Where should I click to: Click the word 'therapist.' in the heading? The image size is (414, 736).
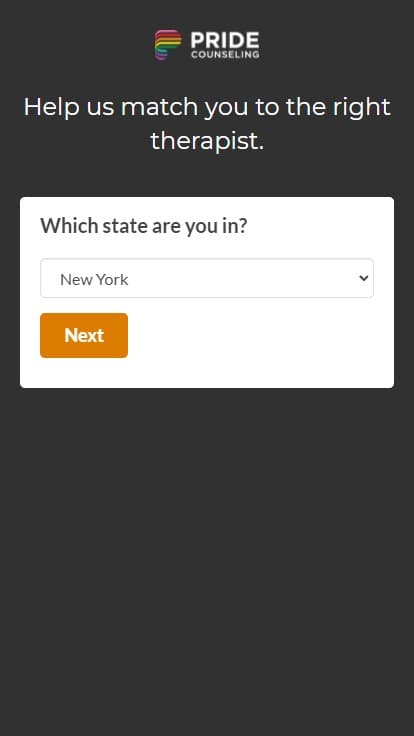(207, 141)
